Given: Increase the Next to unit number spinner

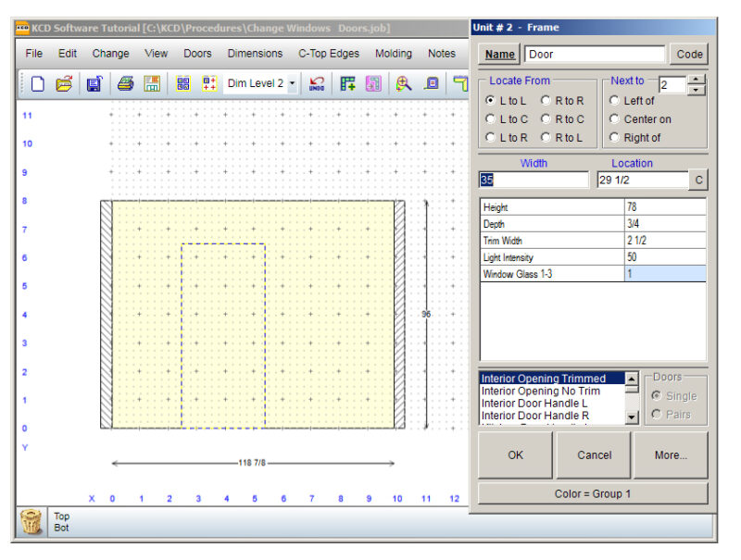Looking at the screenshot, I should click(697, 80).
